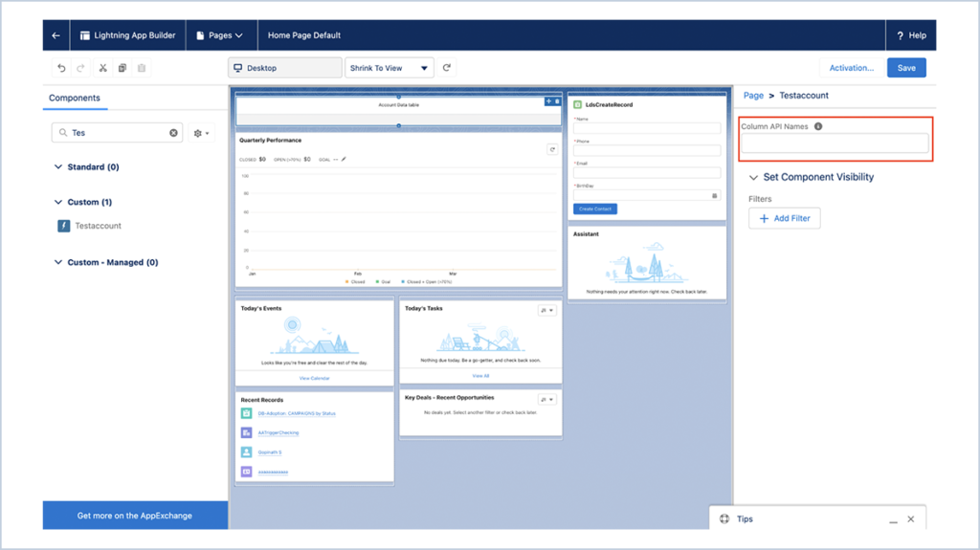The image size is (980, 550).
Task: Redo the last change
Action: point(80,68)
